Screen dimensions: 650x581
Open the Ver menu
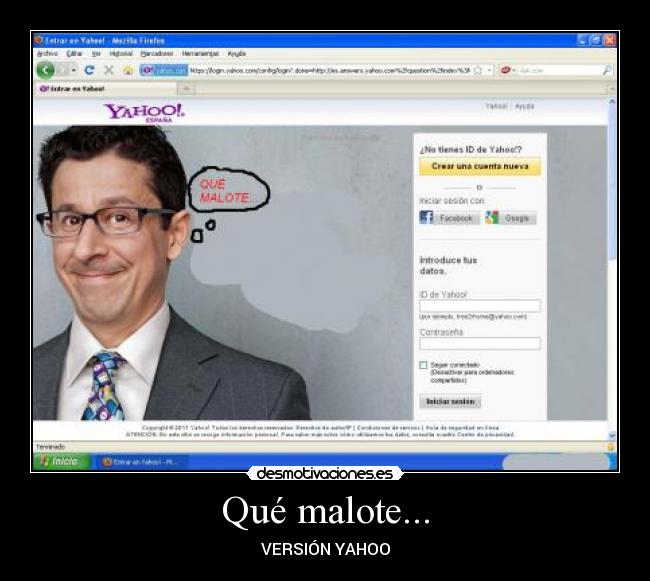[x=96, y=53]
